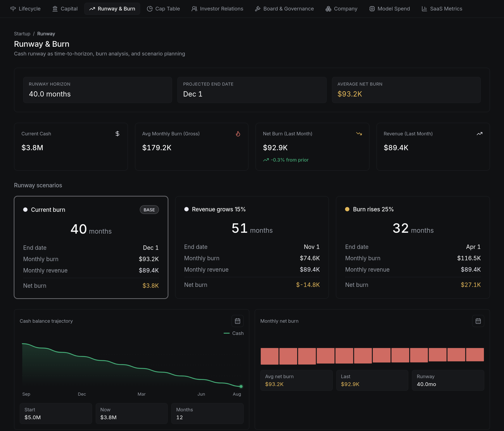Screen dimensions: 504x431
Task: Open the Model Spend tab
Action: (389, 9)
